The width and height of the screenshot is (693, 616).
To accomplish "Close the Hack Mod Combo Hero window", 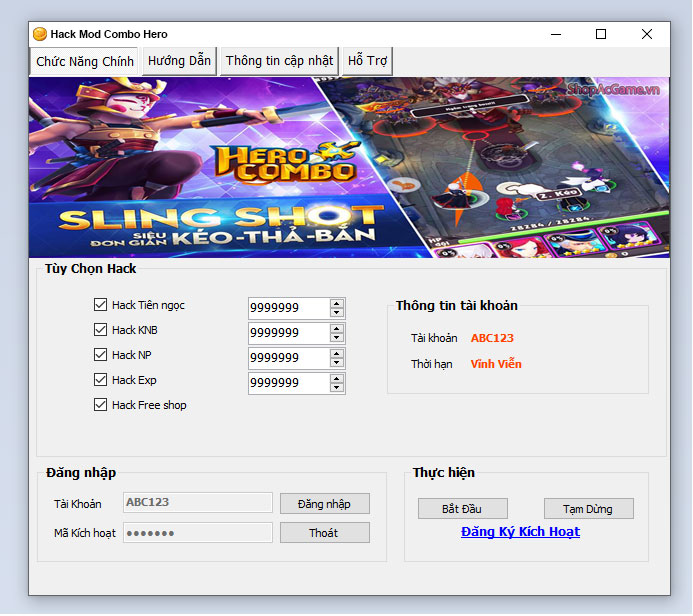I will click(x=647, y=34).
